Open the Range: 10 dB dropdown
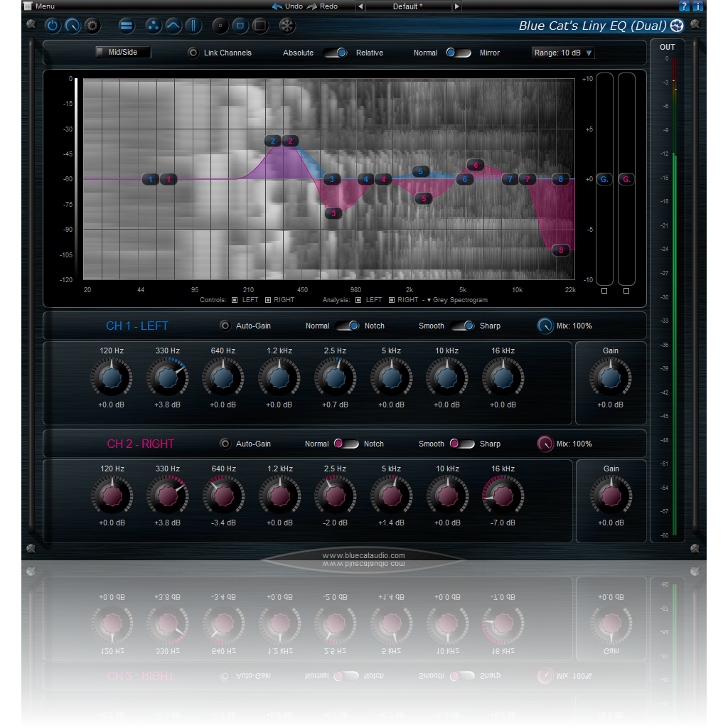Screen dimensions: 728x728 (562, 53)
